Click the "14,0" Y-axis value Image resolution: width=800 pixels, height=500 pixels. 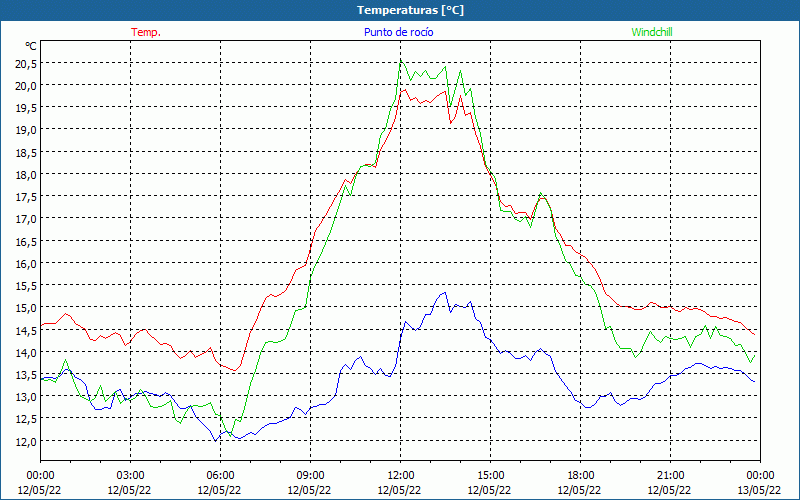click(26, 353)
